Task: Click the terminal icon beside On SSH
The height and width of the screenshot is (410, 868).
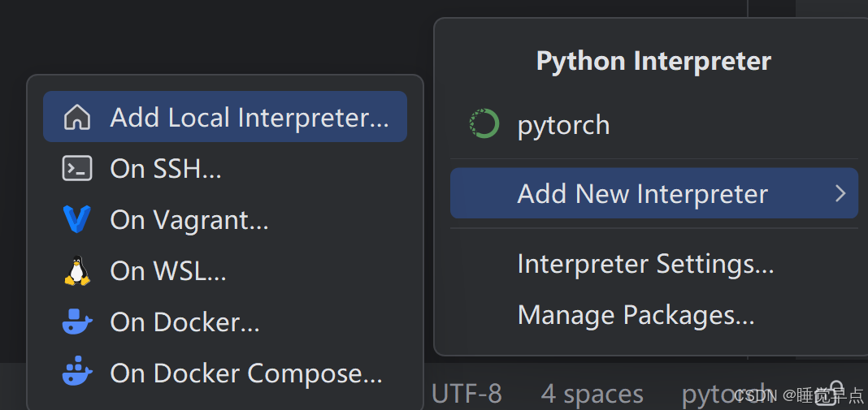Action: click(x=77, y=169)
